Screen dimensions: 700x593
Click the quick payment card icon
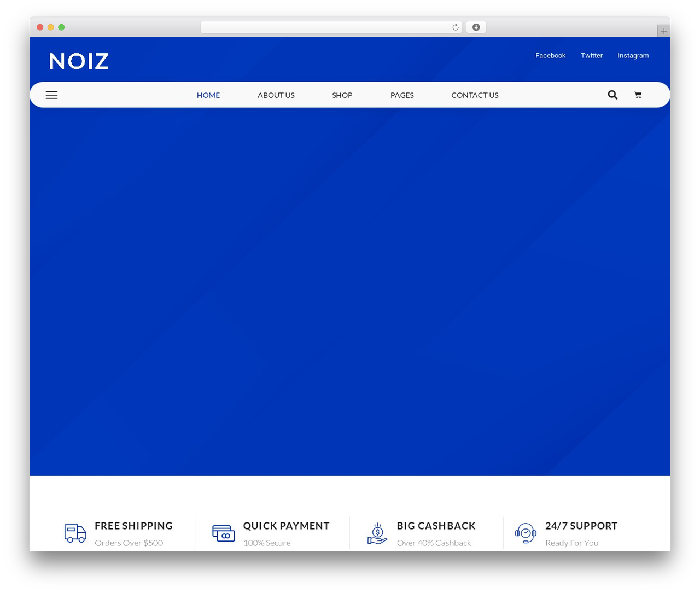(224, 533)
